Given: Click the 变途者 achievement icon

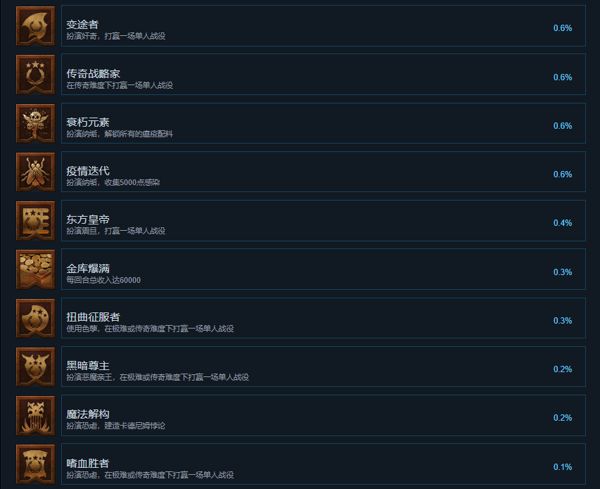Looking at the screenshot, I should 36,26.
